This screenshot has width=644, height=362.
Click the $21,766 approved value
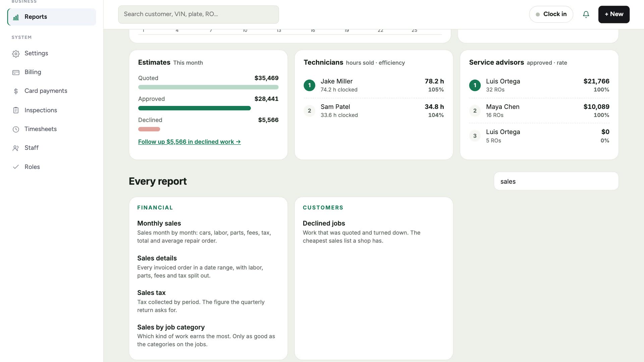coord(596,81)
